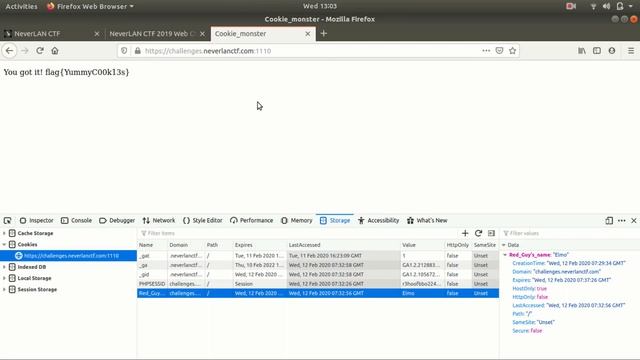Select the _gat cookie row
The width and height of the screenshot is (640, 360).
[x=318, y=256]
